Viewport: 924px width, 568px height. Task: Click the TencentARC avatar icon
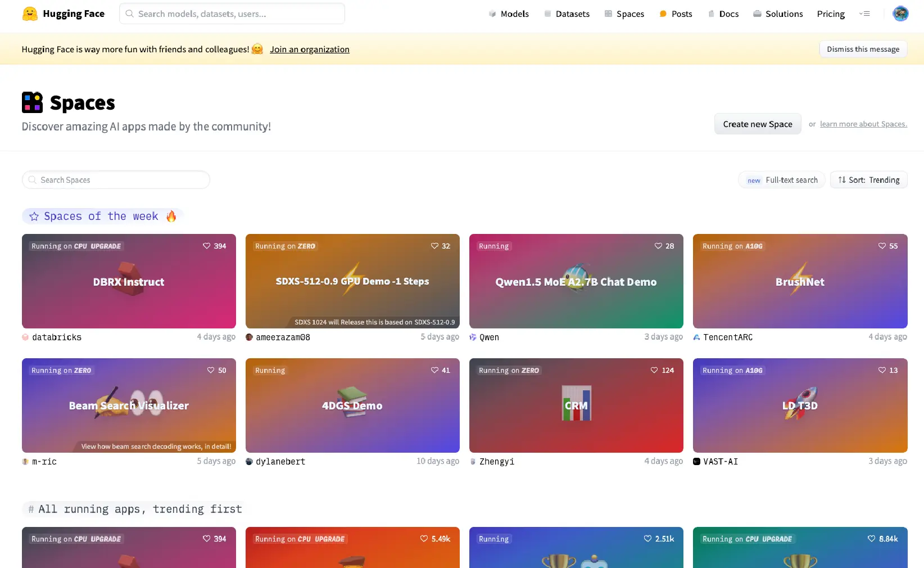click(696, 337)
